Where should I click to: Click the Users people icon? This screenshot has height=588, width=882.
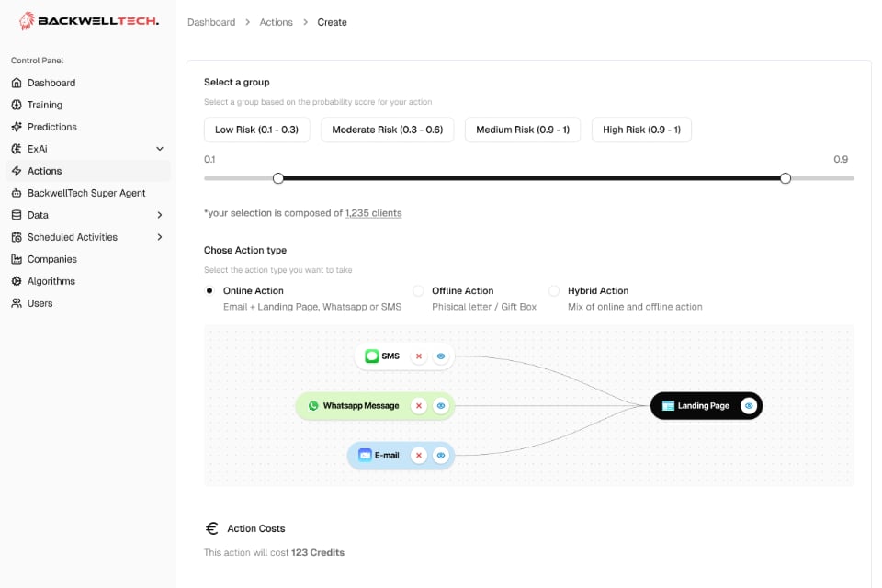(x=17, y=303)
